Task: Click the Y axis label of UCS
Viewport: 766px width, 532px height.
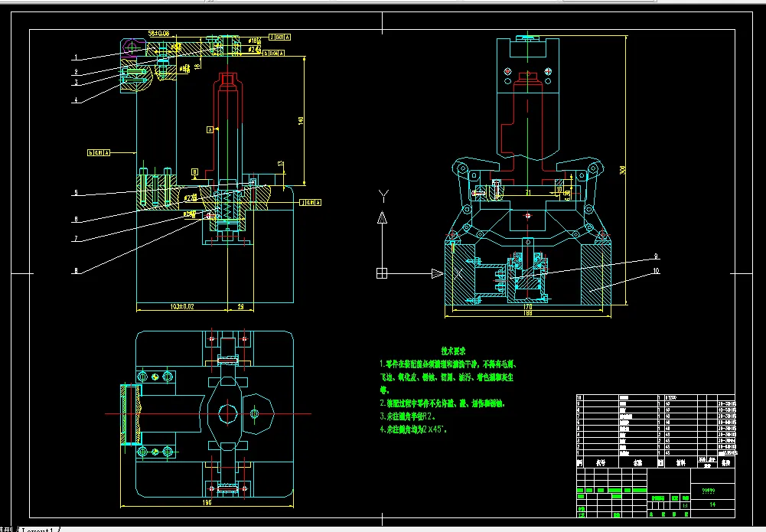Action: pos(383,197)
